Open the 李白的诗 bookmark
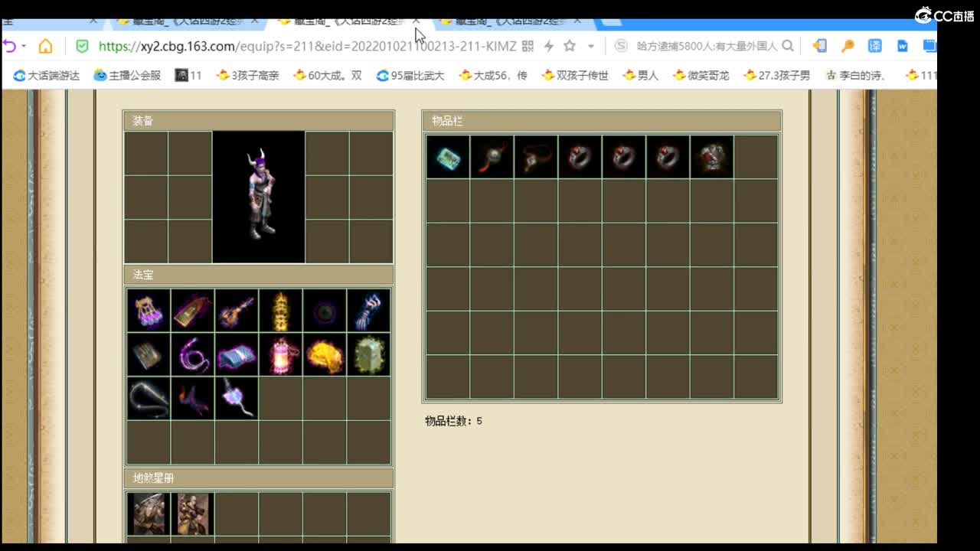Screen dimensions: 980x551 tap(855, 75)
